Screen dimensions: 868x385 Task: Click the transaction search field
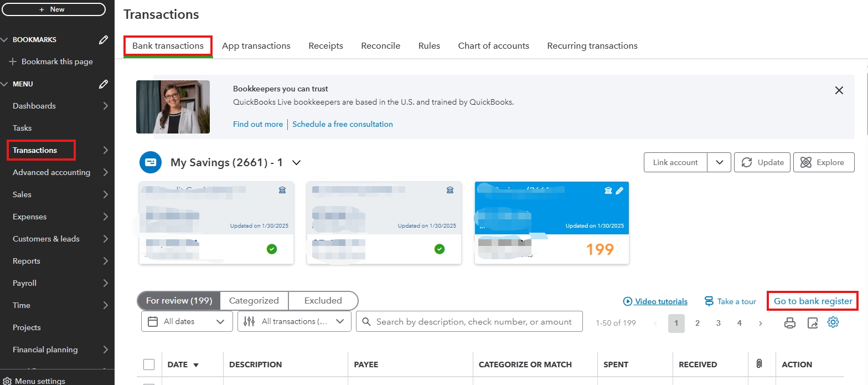click(469, 321)
